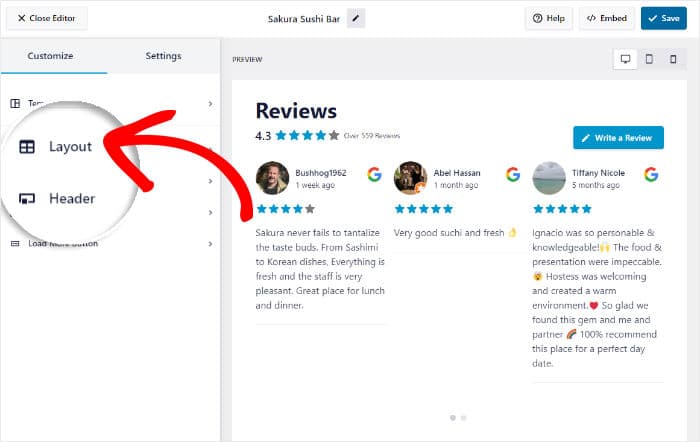Screen dimensions: 700x442
Task: Click Abel Hassan profile photo
Action: (411, 178)
